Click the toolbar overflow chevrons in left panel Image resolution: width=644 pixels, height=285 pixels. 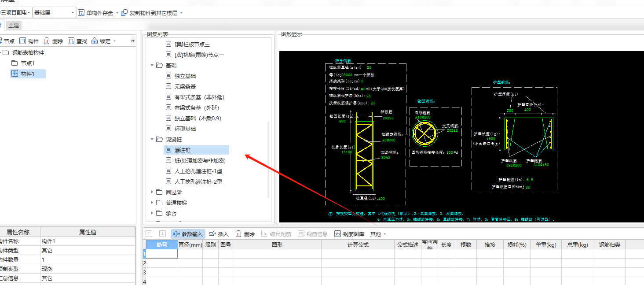click(x=133, y=41)
